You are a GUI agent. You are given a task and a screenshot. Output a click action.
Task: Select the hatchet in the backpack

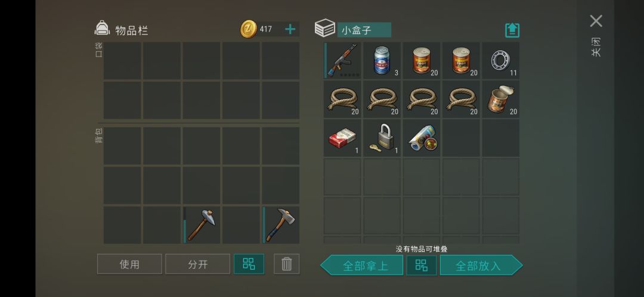coord(280,225)
